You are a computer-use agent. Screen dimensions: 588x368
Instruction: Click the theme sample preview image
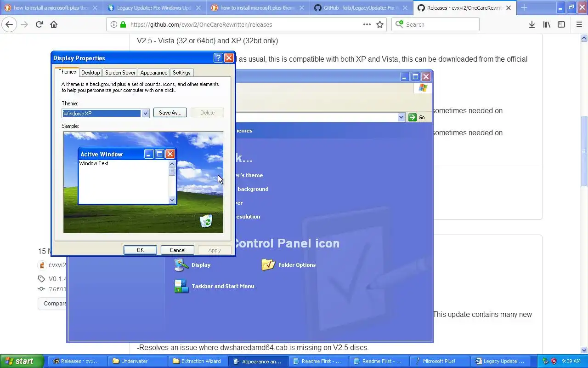(143, 182)
